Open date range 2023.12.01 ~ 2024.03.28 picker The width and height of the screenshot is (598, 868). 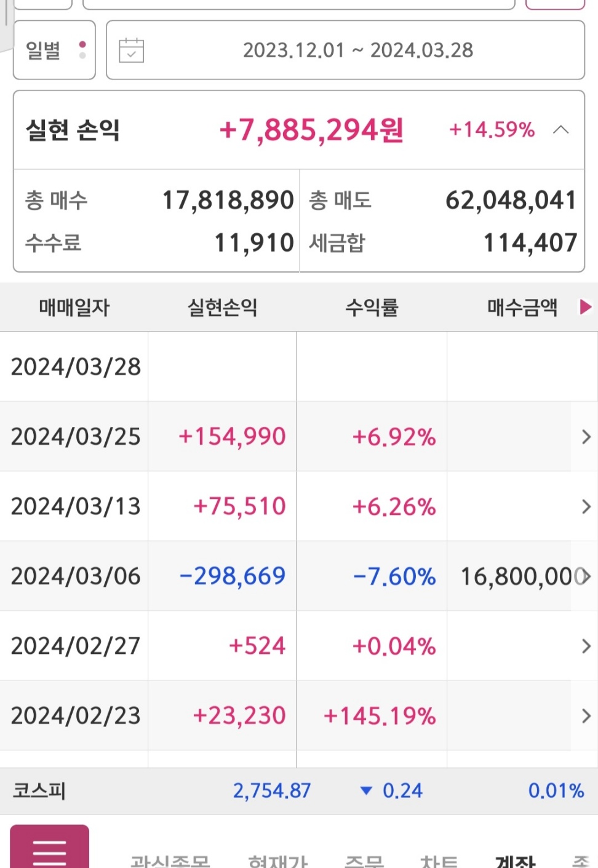(x=357, y=50)
